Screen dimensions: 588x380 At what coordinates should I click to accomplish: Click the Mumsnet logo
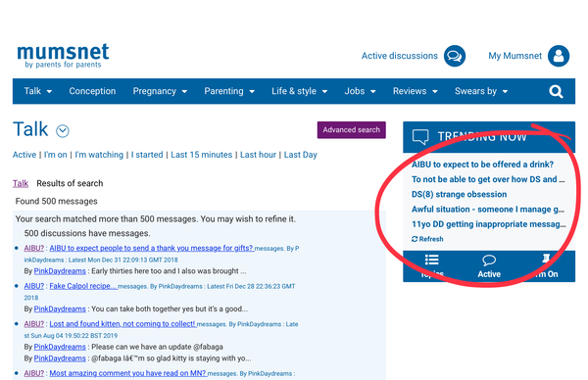point(63,56)
